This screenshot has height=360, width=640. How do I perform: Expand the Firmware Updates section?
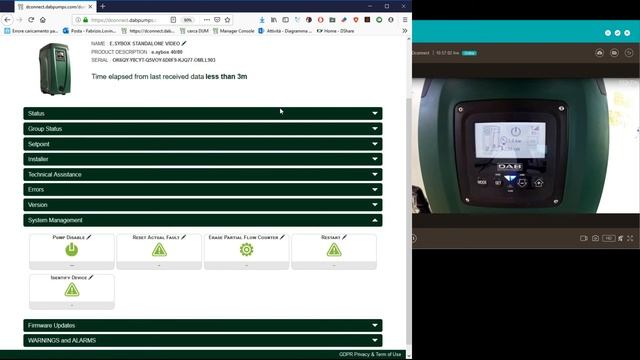pyautogui.click(x=203, y=325)
